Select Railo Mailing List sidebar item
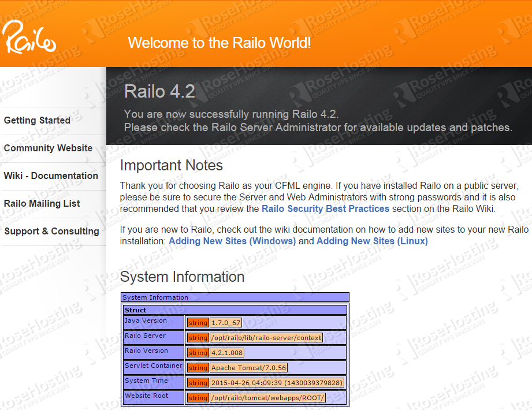Image resolution: width=532 pixels, height=410 pixels. pyautogui.click(x=42, y=203)
